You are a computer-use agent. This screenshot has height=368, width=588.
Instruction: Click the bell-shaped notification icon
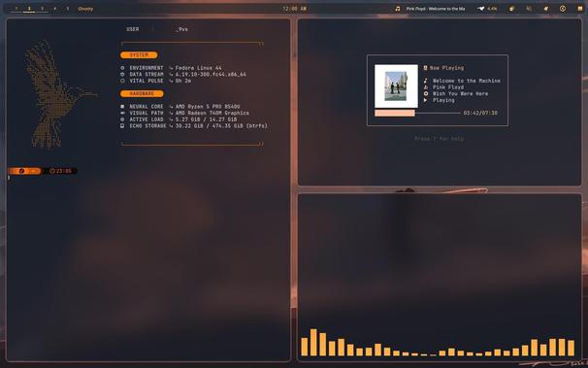click(x=546, y=9)
